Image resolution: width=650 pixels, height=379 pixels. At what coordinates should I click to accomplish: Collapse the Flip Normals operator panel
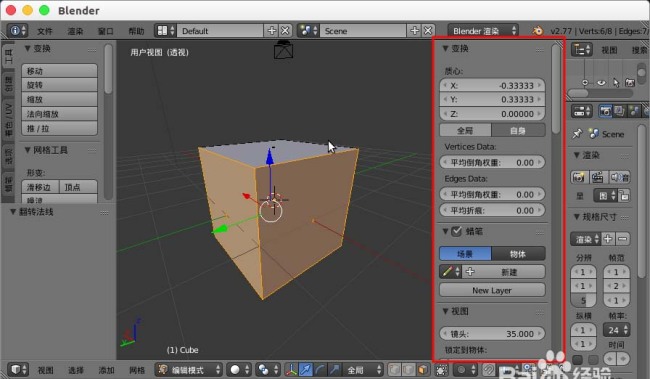tap(13, 212)
